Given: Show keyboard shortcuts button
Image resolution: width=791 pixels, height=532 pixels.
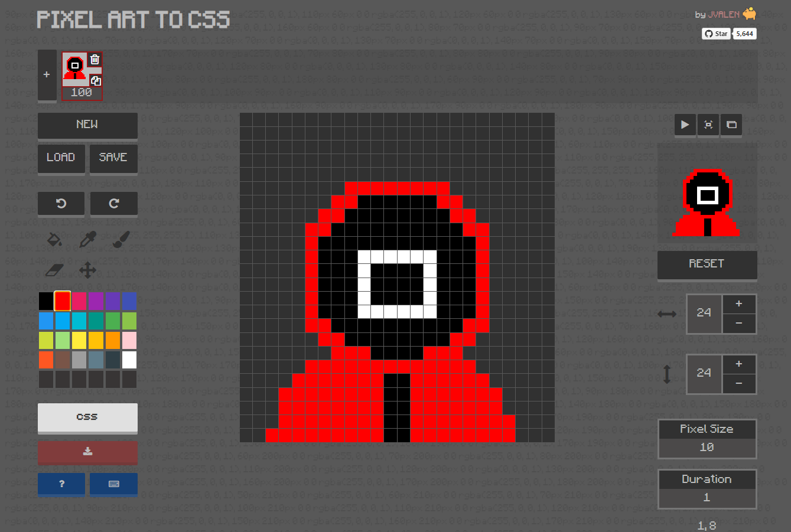Looking at the screenshot, I should pyautogui.click(x=114, y=484).
